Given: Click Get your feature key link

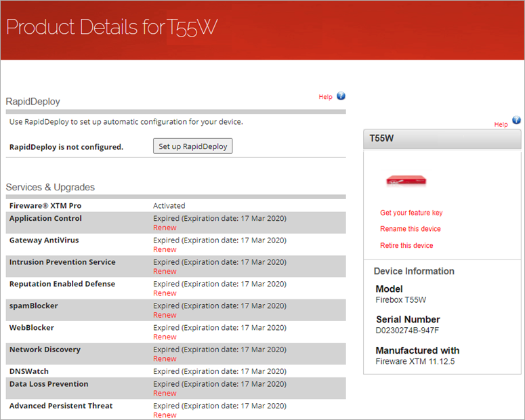Looking at the screenshot, I should 411,213.
